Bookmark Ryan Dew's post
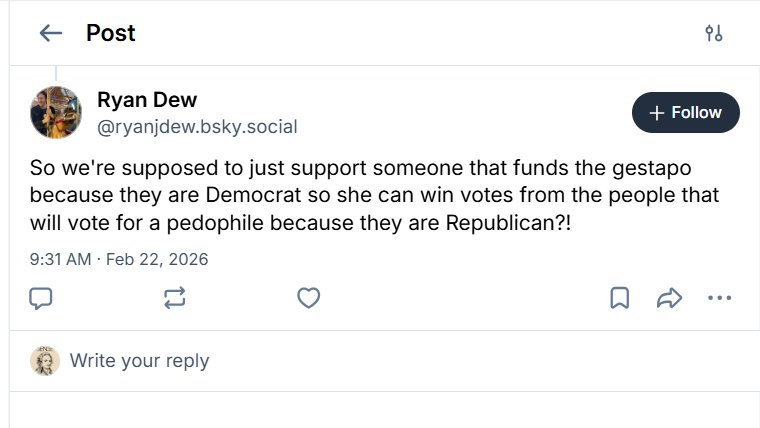760x428 pixels. point(620,297)
